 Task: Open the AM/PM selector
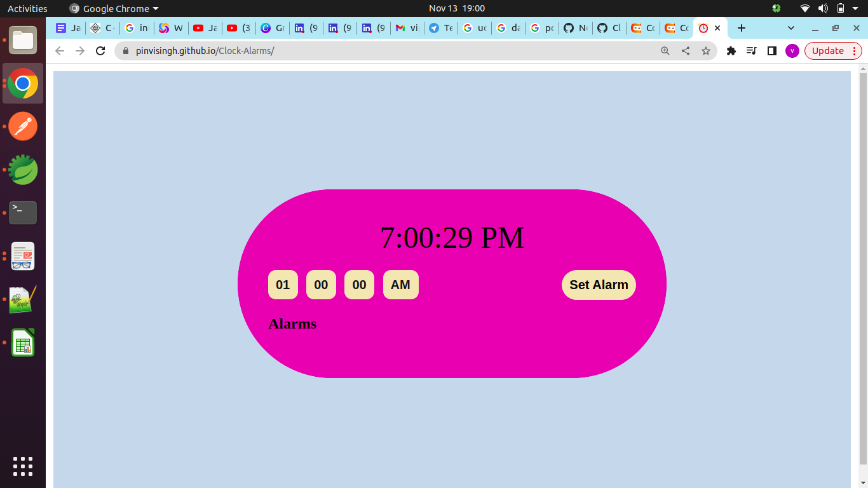[400, 285]
